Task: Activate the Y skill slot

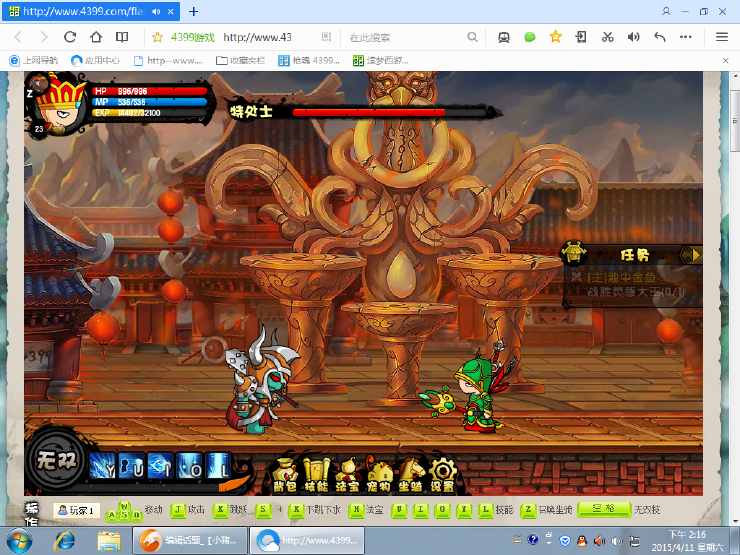Action: coord(102,465)
